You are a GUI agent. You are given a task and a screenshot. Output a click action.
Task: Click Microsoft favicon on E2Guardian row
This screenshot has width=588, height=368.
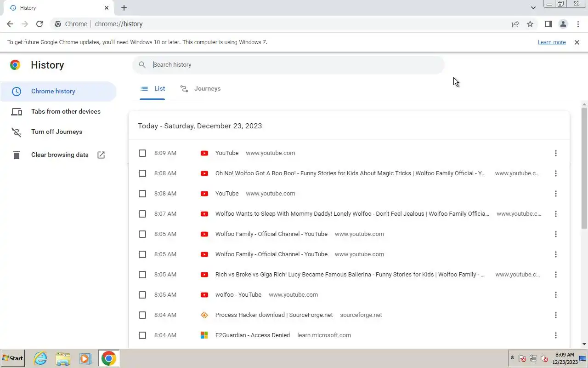coord(204,335)
